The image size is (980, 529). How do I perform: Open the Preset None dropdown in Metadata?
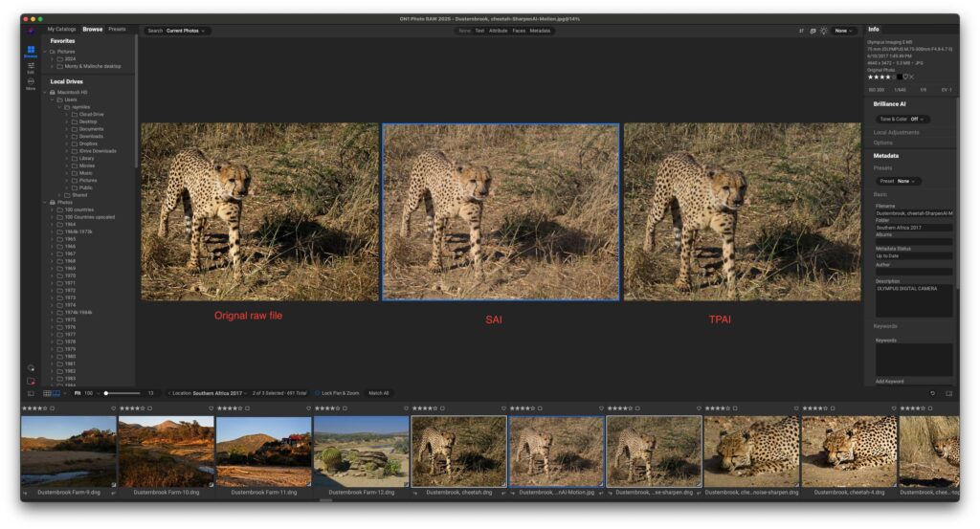point(898,181)
